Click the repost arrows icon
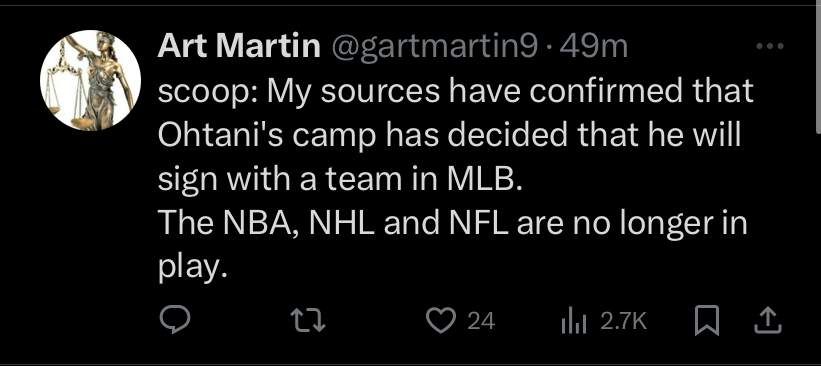The image size is (821, 366). point(308,320)
